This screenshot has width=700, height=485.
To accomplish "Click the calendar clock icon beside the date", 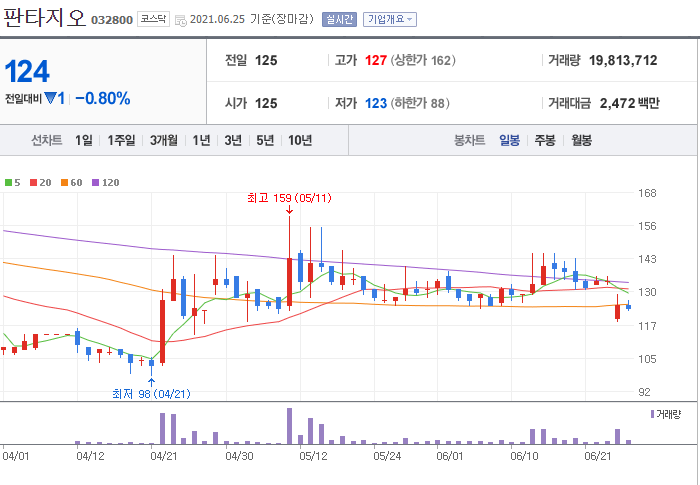I will click(180, 20).
